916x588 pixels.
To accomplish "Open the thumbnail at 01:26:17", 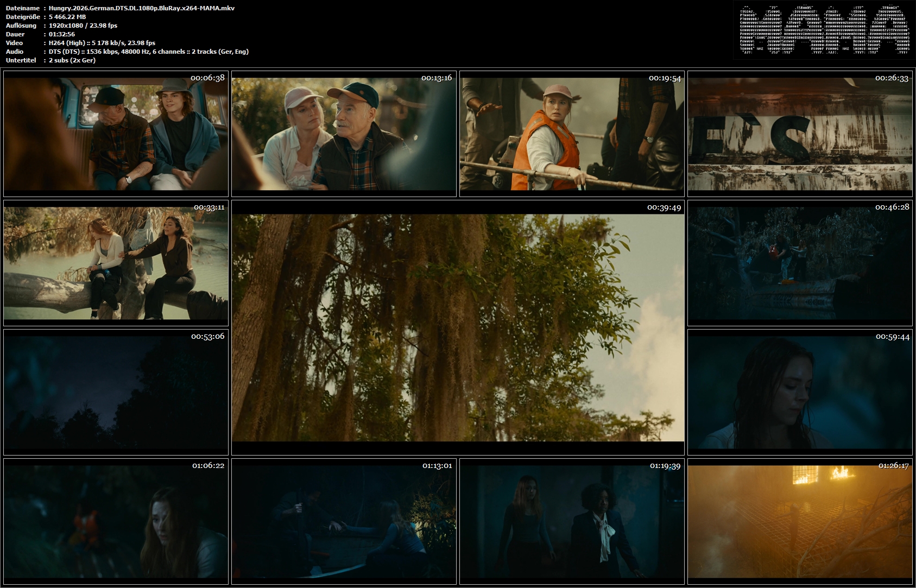I will coord(800,521).
